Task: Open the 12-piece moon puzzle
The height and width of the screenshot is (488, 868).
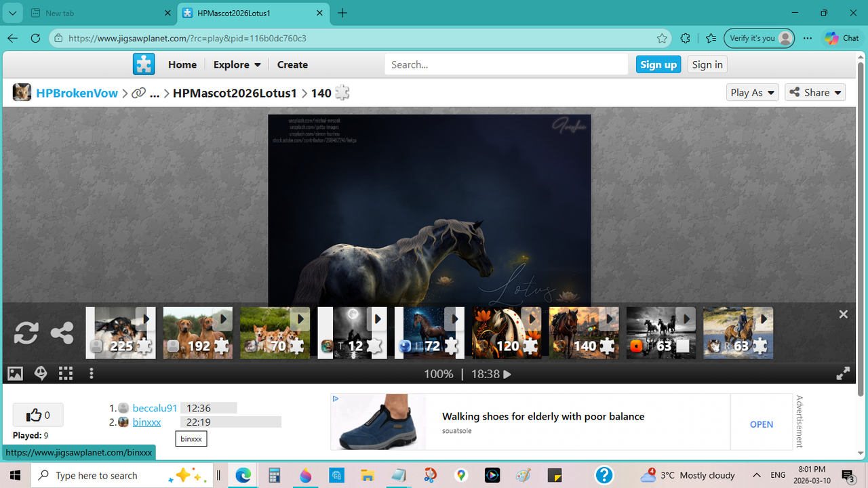Action: pos(352,333)
